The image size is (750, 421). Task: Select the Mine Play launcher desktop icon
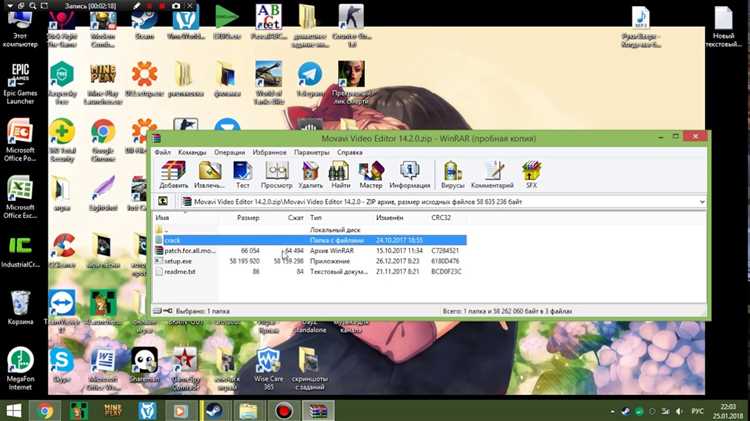point(103,83)
